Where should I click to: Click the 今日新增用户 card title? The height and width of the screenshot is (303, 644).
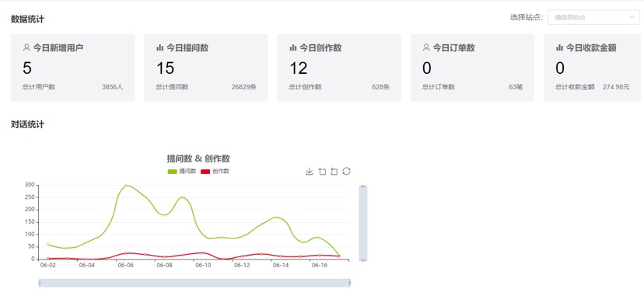[58, 47]
